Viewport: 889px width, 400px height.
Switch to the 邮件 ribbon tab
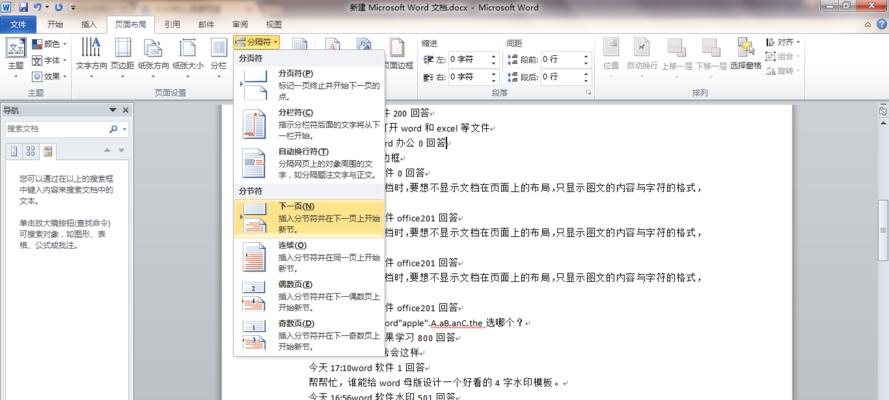pyautogui.click(x=206, y=24)
